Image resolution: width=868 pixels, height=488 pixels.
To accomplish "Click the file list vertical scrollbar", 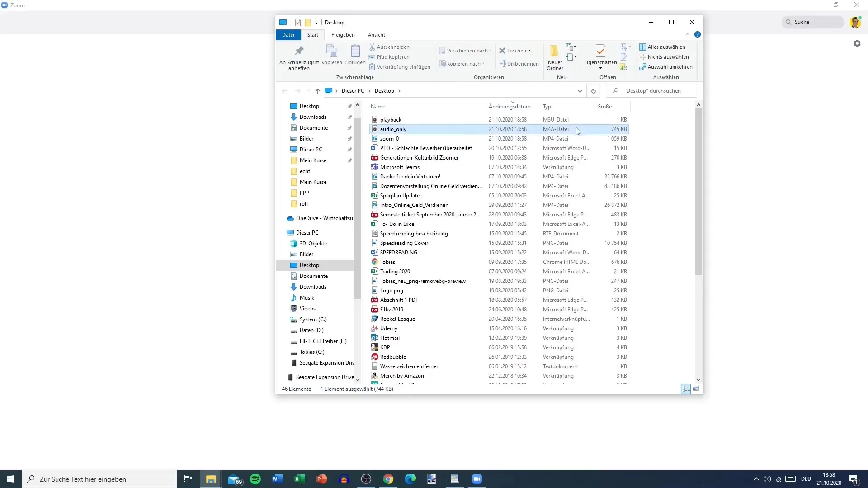I will (x=698, y=191).
